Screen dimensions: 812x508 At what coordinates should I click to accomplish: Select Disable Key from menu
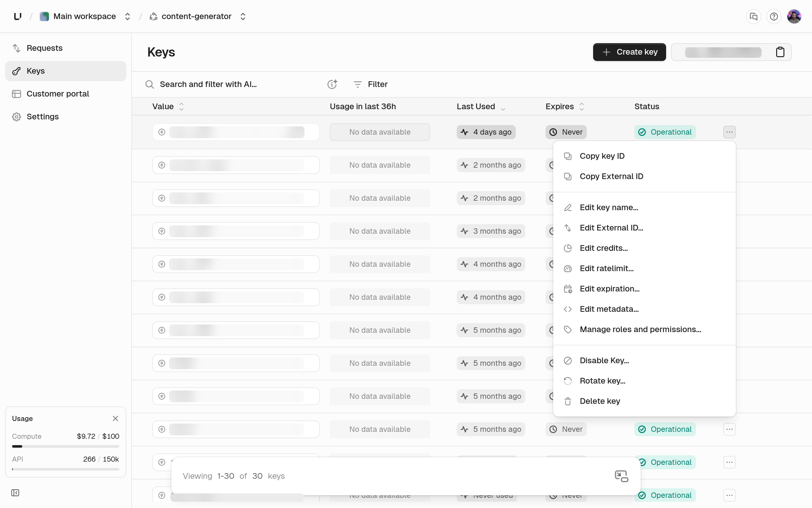[644, 360]
